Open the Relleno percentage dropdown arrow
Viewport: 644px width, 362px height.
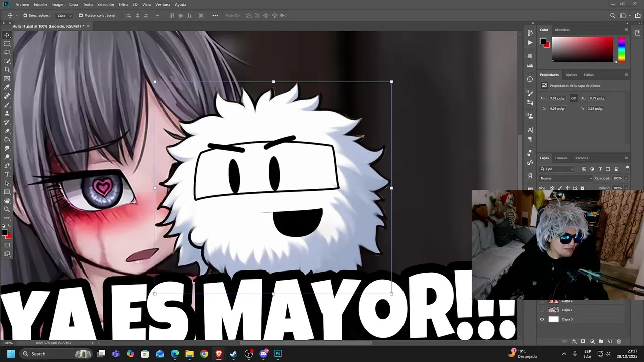tap(626, 188)
